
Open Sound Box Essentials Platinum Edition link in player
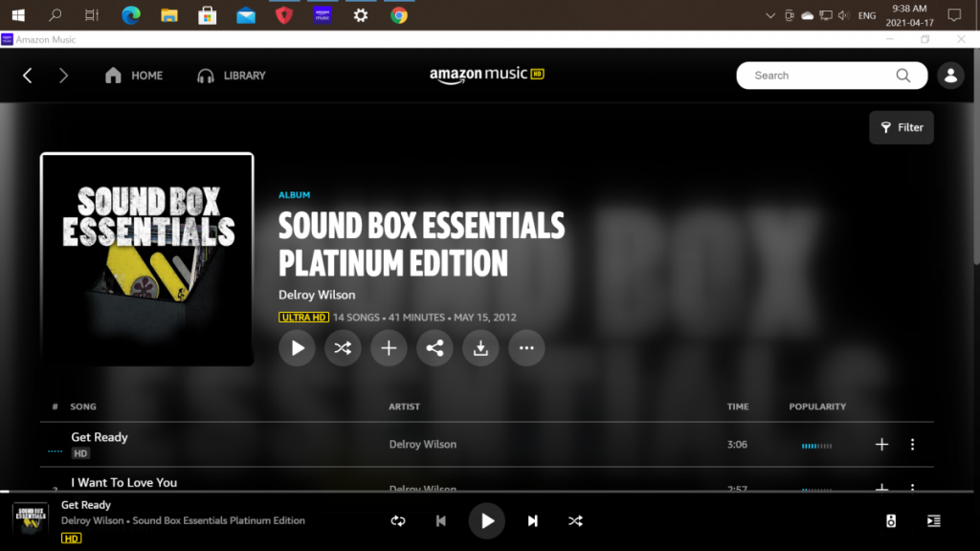tap(219, 520)
